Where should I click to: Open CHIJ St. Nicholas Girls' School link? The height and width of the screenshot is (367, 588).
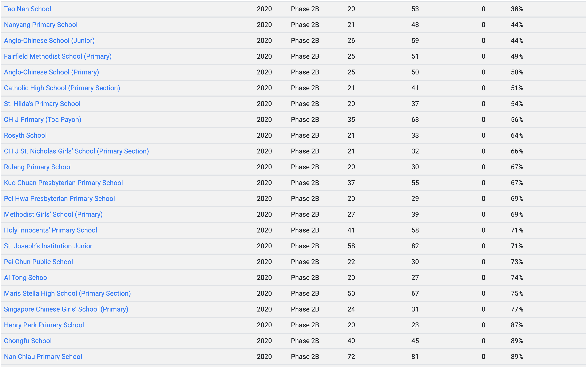[x=76, y=151]
